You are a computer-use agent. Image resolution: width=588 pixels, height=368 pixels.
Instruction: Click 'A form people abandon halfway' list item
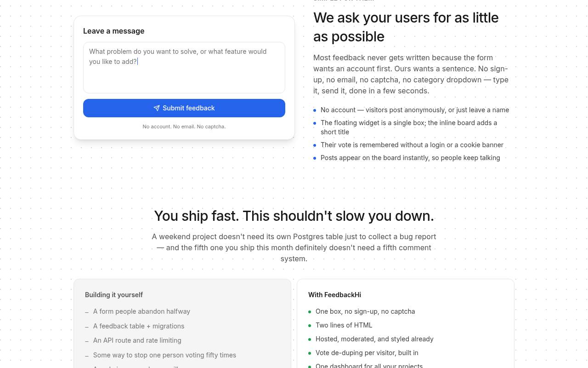click(x=141, y=311)
